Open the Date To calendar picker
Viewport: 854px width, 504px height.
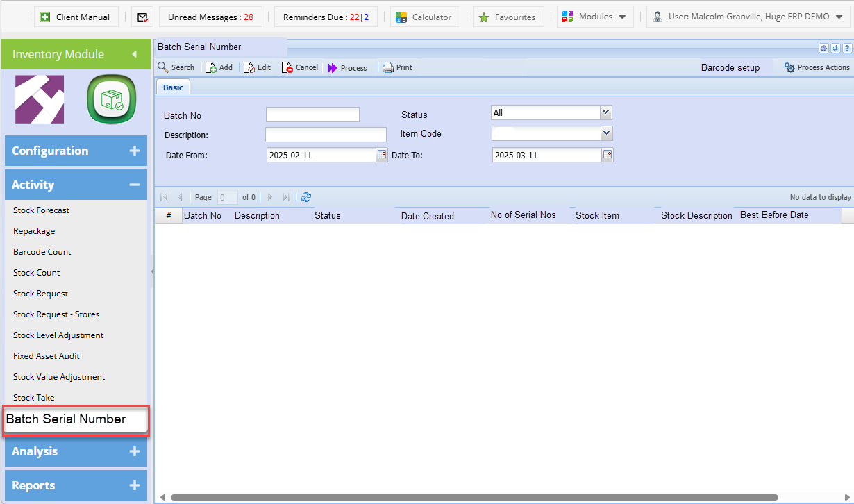tap(608, 155)
